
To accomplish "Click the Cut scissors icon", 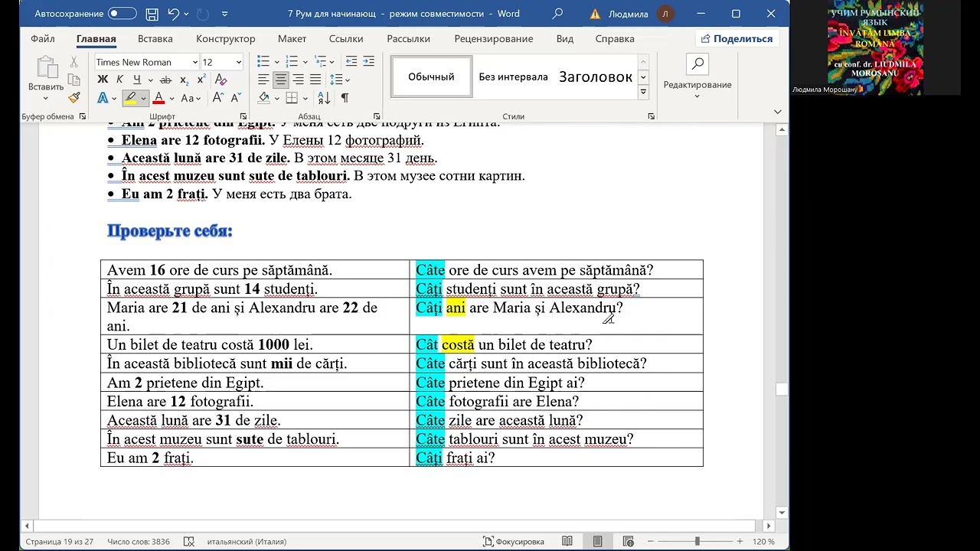I will click(74, 62).
